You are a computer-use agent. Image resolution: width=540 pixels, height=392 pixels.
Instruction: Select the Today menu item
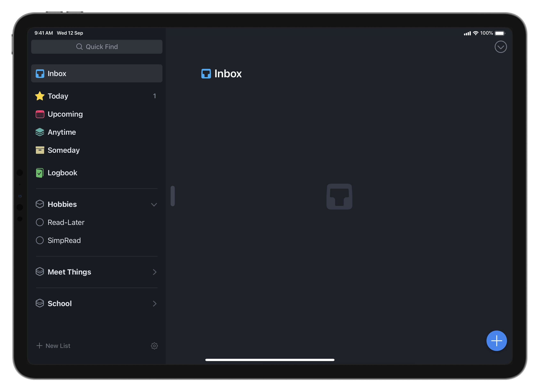click(96, 96)
